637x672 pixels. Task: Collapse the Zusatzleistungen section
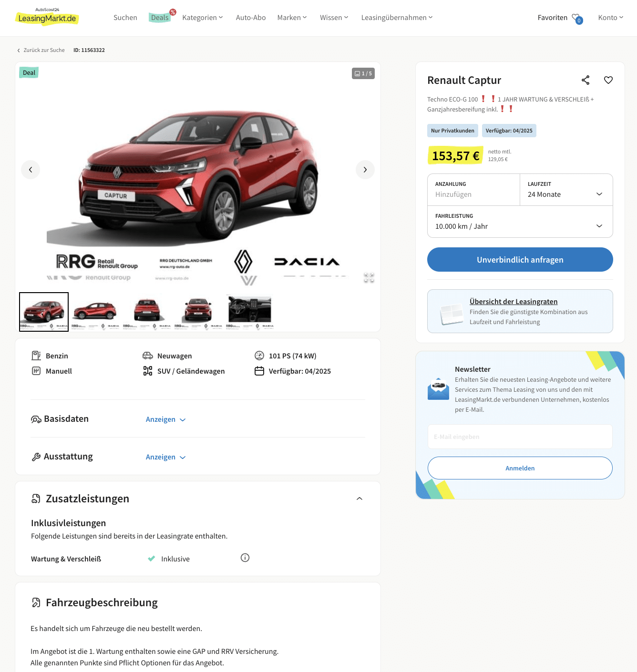pyautogui.click(x=360, y=499)
